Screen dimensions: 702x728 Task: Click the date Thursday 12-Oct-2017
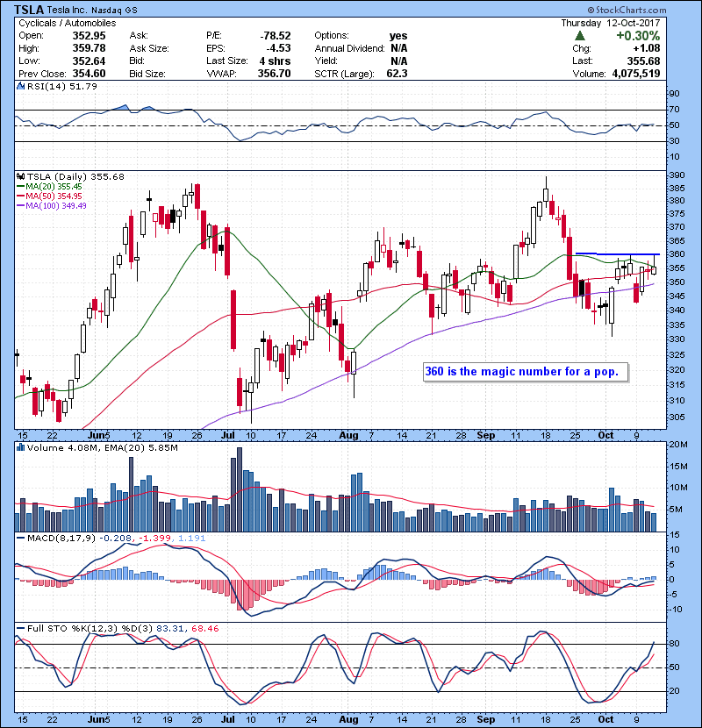[611, 23]
